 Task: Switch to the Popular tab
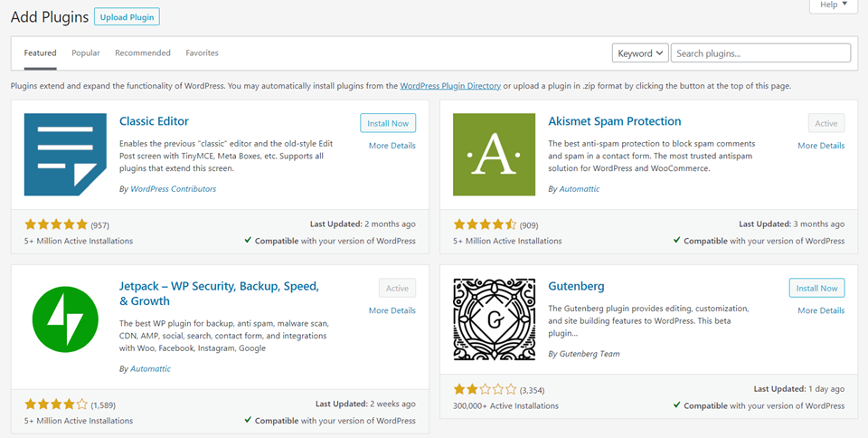pyautogui.click(x=86, y=53)
